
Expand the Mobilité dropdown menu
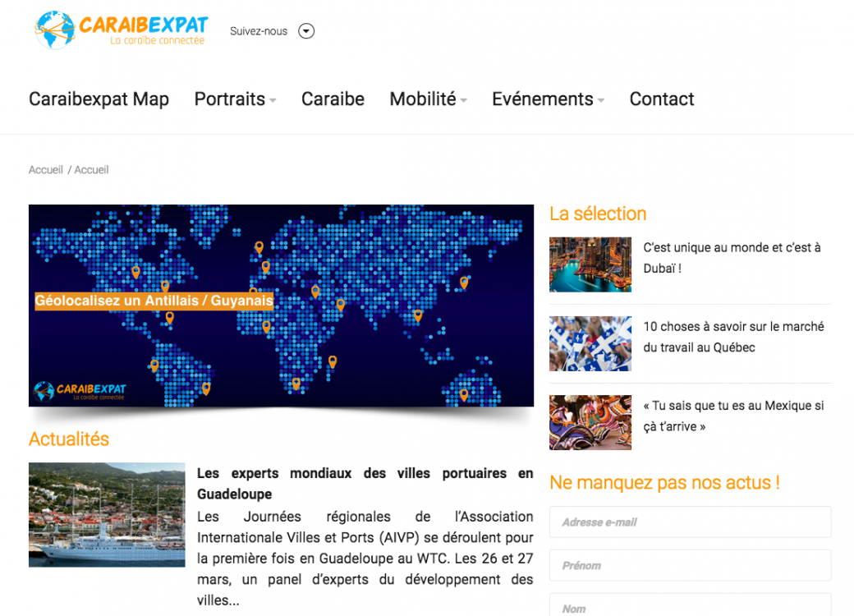point(428,99)
